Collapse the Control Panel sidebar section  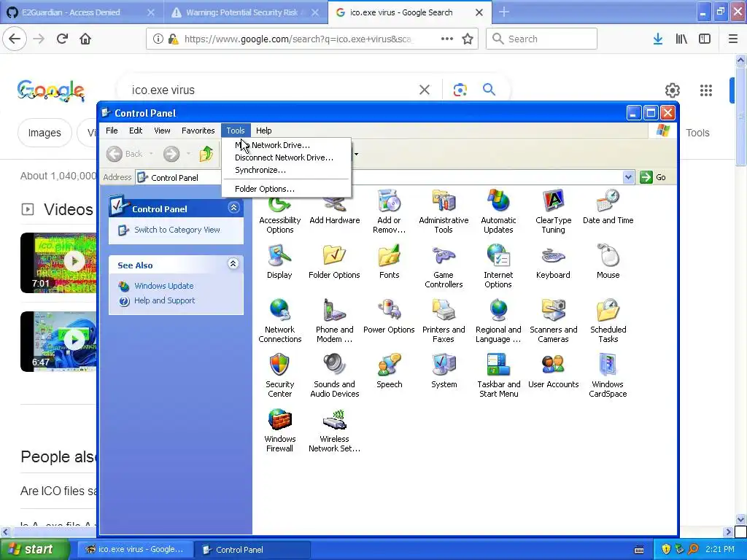point(233,208)
